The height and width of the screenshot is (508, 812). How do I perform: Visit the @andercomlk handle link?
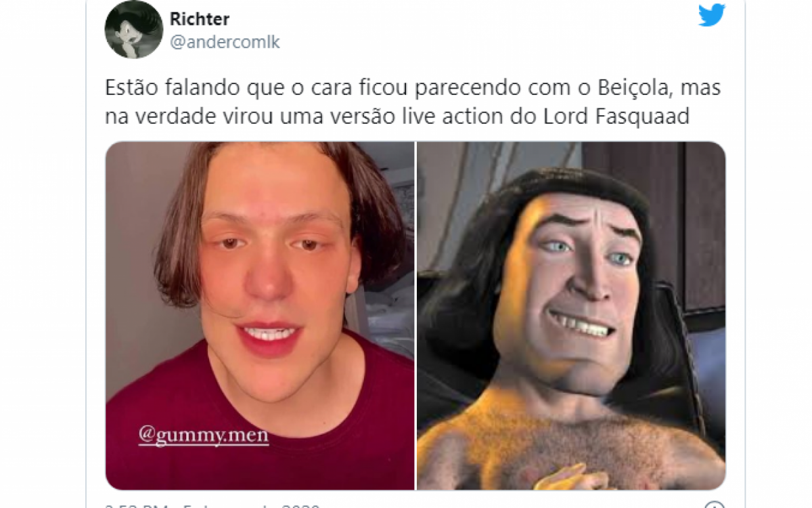[224, 43]
